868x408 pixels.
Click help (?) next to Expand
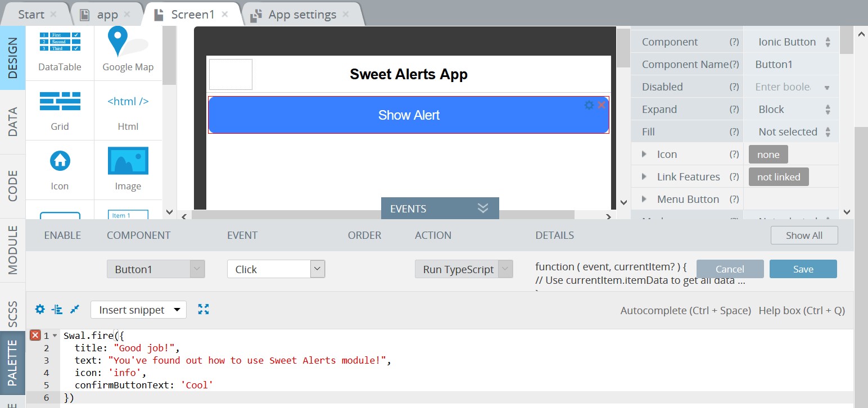[x=734, y=110]
